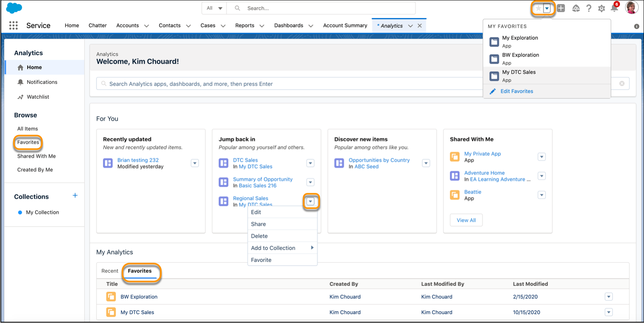Select My Exploration app icon in favorites
The width and height of the screenshot is (644, 323).
click(x=494, y=42)
